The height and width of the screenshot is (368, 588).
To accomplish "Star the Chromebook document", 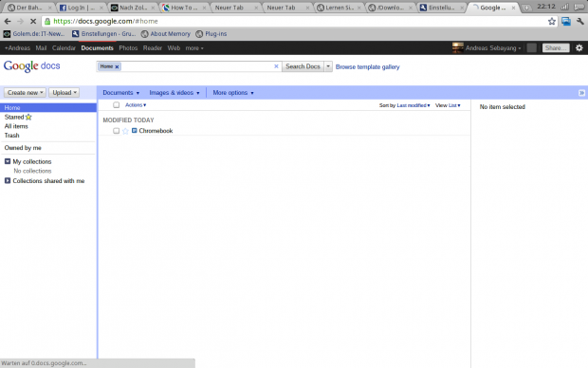I will pos(125,131).
